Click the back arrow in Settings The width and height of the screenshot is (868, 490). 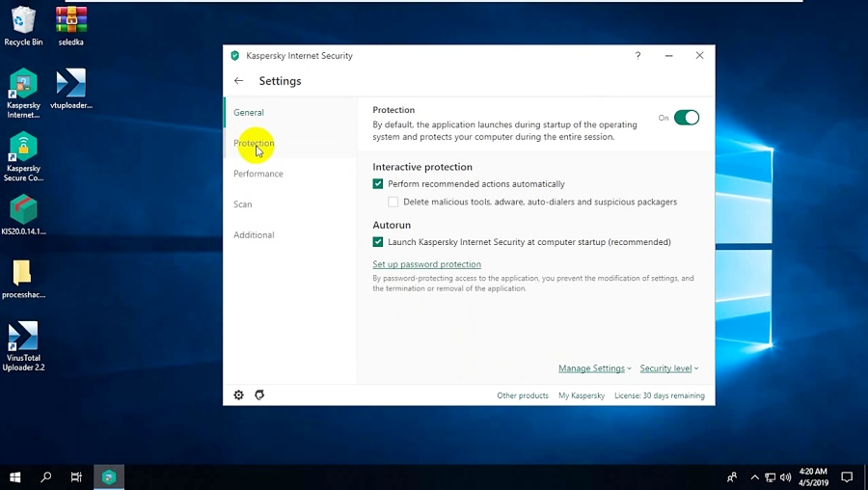click(238, 81)
